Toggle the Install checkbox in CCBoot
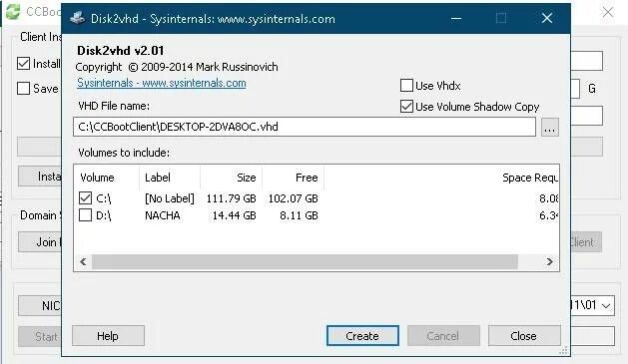The height and width of the screenshot is (364, 628). [x=23, y=64]
